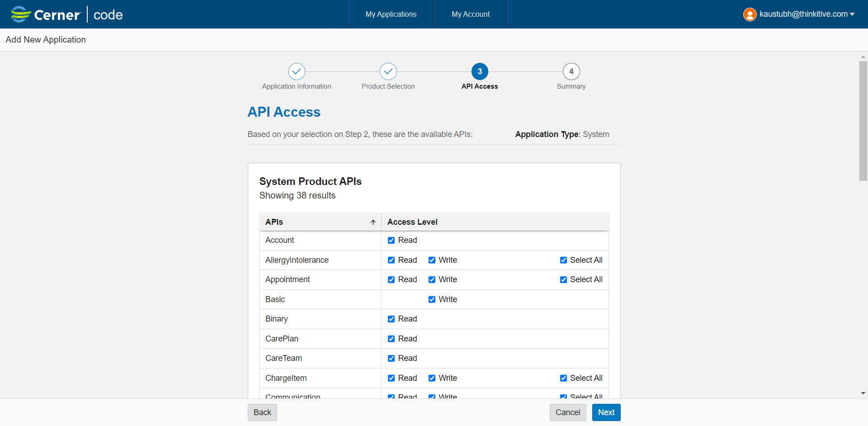Uncheck Read for Appointment

pyautogui.click(x=391, y=279)
